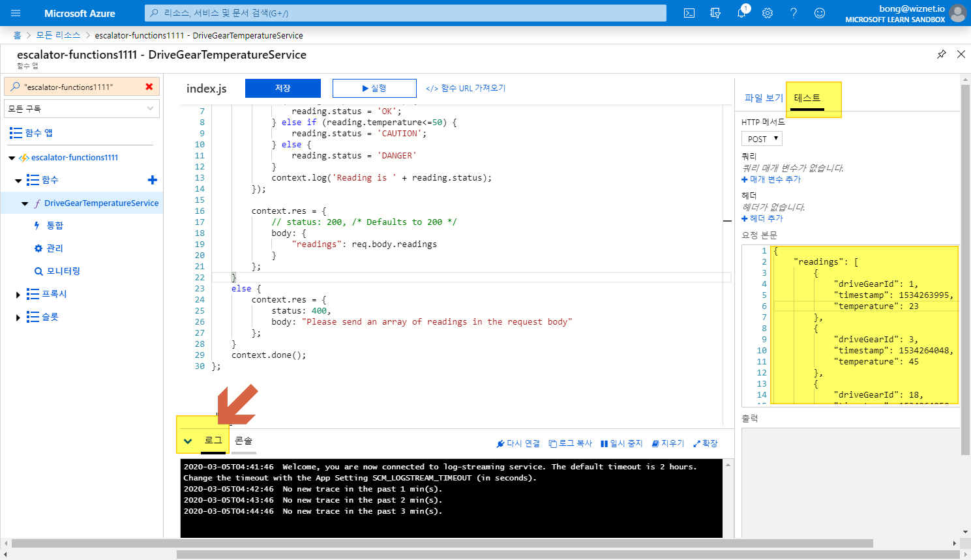Launch Cloud Shell from the top bar
Image resolution: width=971 pixels, height=560 pixels.
point(689,13)
